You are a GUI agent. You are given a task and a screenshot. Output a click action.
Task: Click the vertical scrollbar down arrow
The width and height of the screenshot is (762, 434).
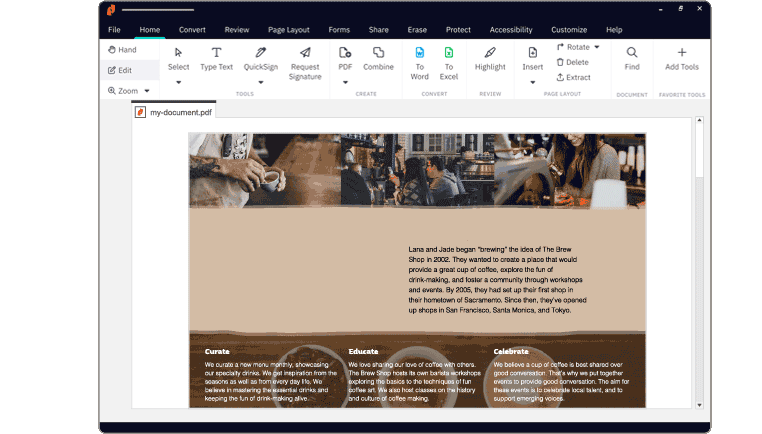tap(699, 404)
